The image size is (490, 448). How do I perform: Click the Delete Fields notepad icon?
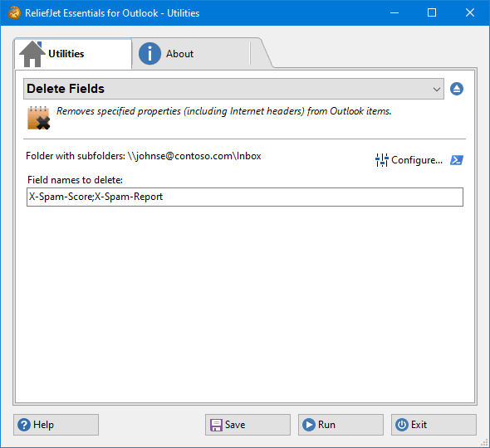pos(38,118)
